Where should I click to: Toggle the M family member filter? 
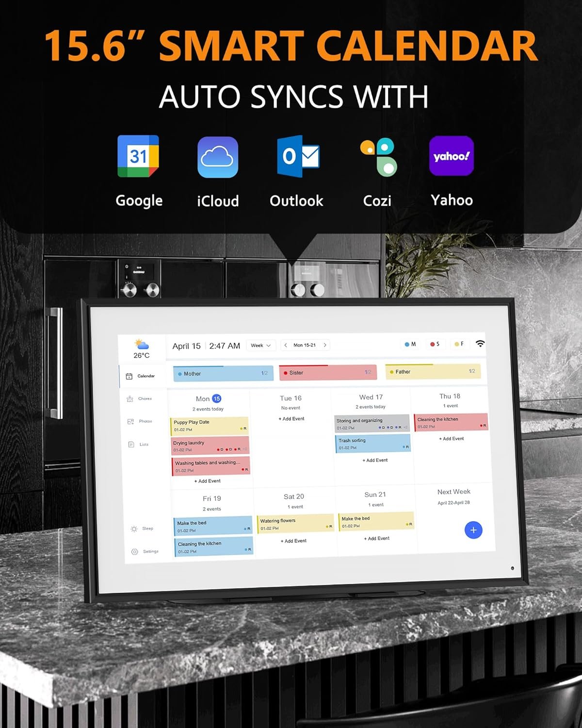click(x=410, y=344)
